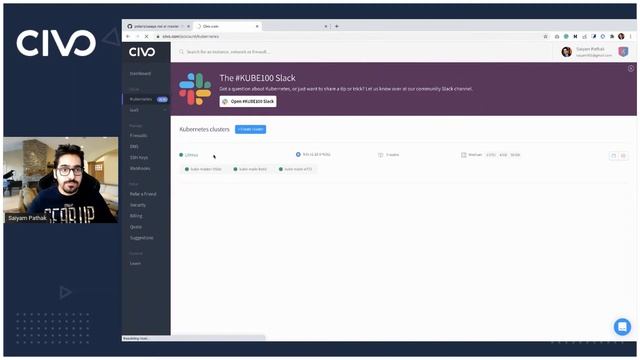Open #KUBE100 Slack button
Image resolution: width=640 pixels, height=360 pixels.
click(248, 101)
